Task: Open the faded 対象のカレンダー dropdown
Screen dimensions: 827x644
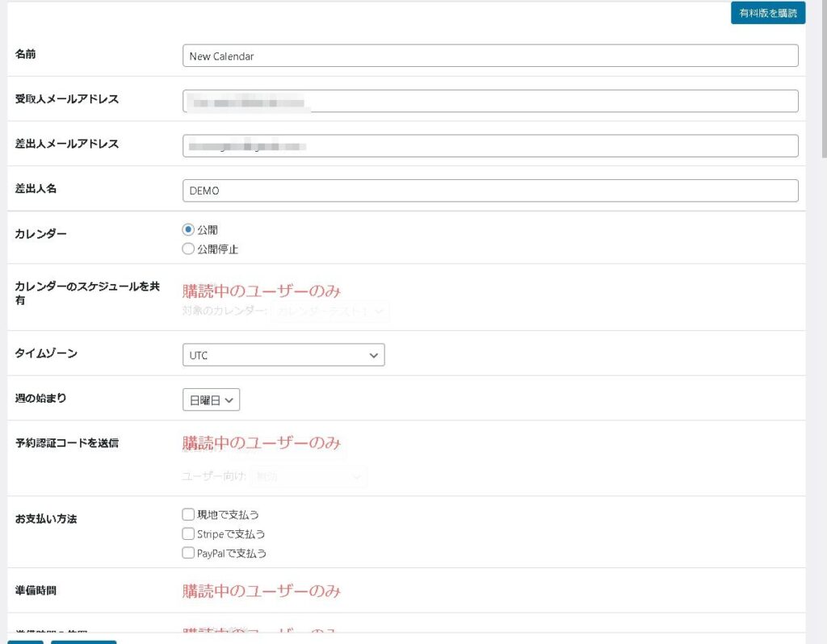Action: click(x=330, y=312)
